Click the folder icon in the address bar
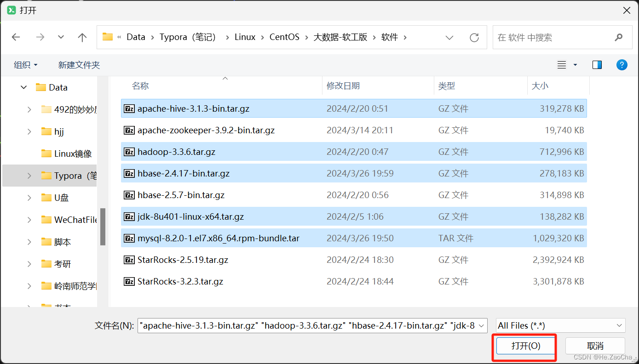 click(x=108, y=37)
